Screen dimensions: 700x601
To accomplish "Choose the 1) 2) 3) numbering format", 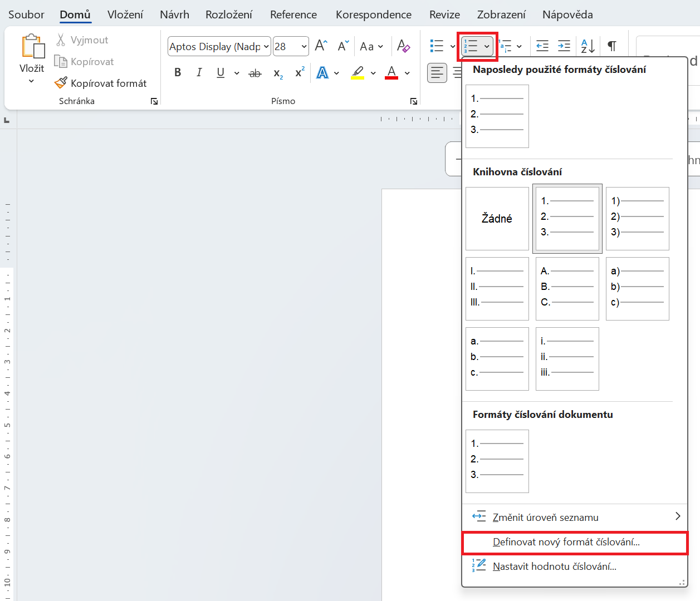I will [638, 219].
